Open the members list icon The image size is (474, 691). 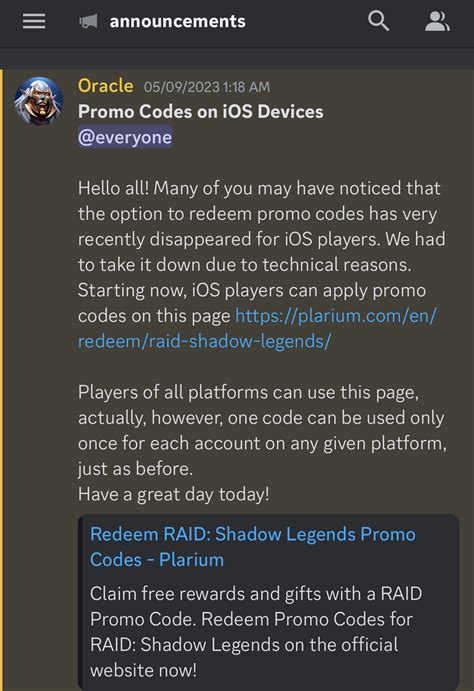[437, 21]
